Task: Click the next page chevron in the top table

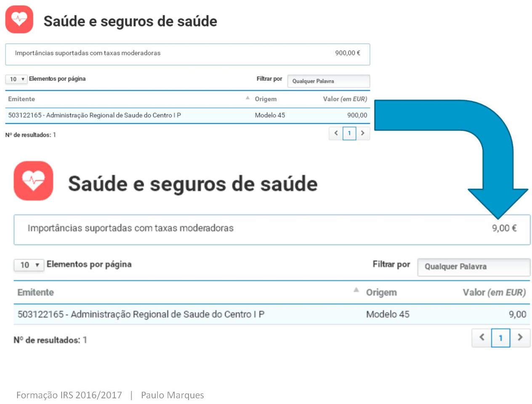Action: (363, 133)
